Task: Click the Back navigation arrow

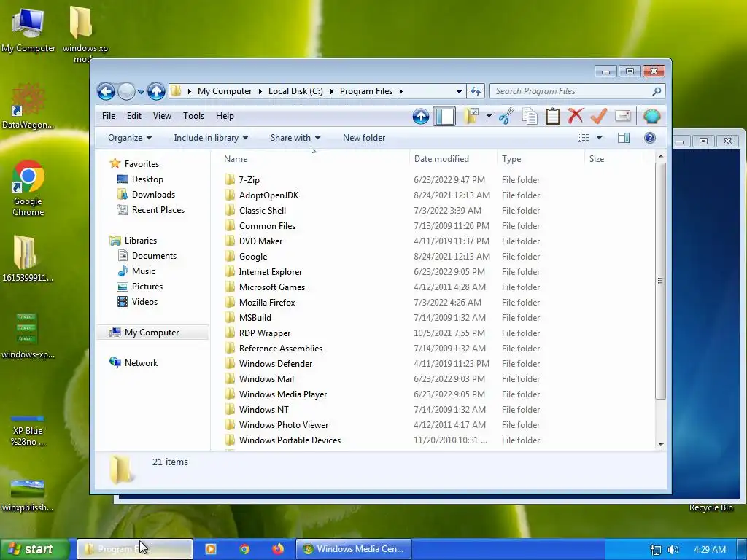Action: click(106, 91)
